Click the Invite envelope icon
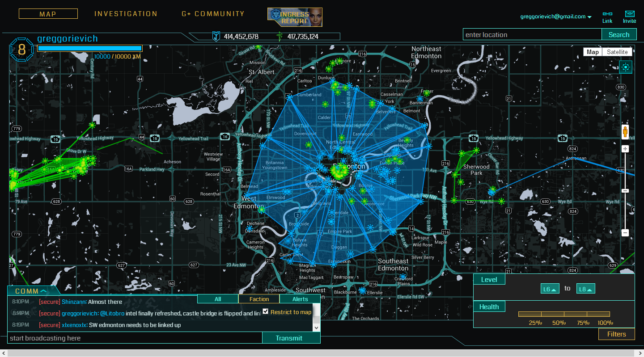644x357 pixels. tap(630, 14)
